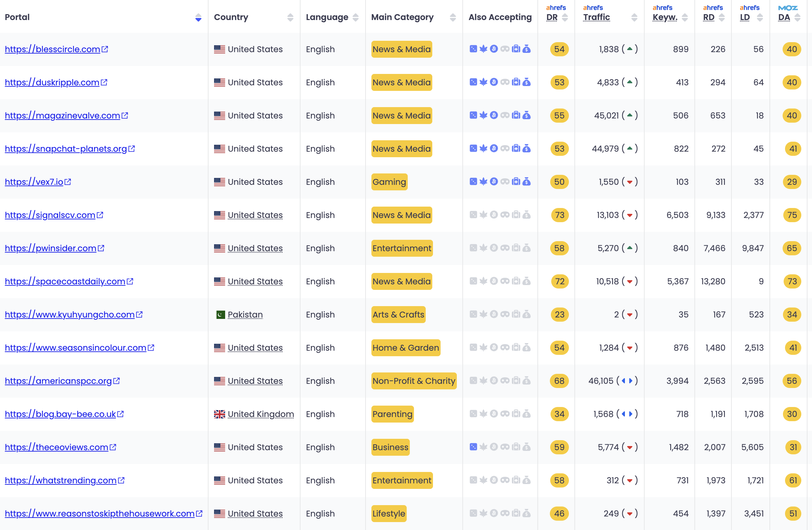Sort by Country using the sort arrows
The height and width of the screenshot is (530, 812).
point(290,18)
